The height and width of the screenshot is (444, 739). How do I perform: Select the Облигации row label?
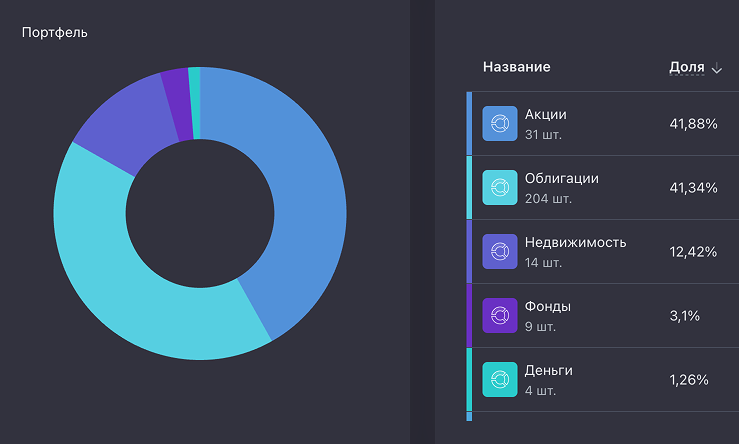coord(562,179)
